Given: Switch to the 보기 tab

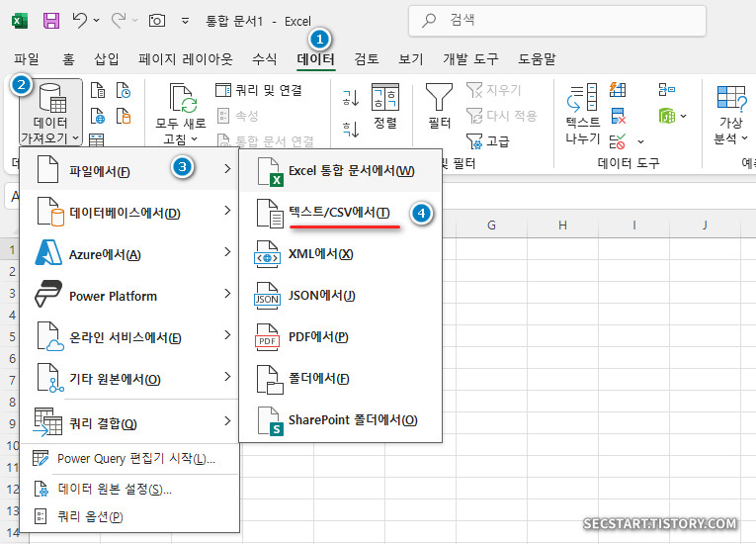Looking at the screenshot, I should [411, 59].
